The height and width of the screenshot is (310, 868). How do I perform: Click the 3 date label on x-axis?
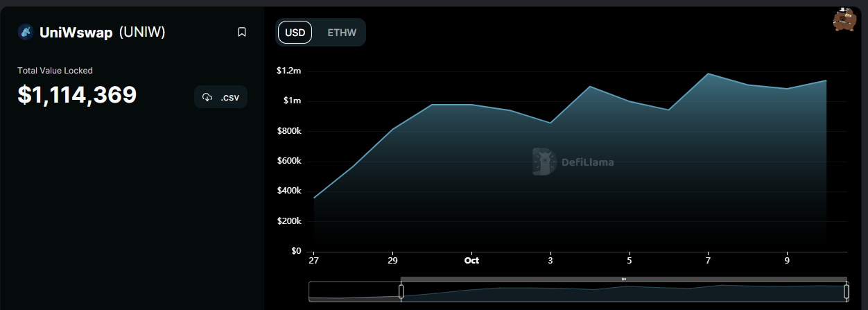[550, 261]
